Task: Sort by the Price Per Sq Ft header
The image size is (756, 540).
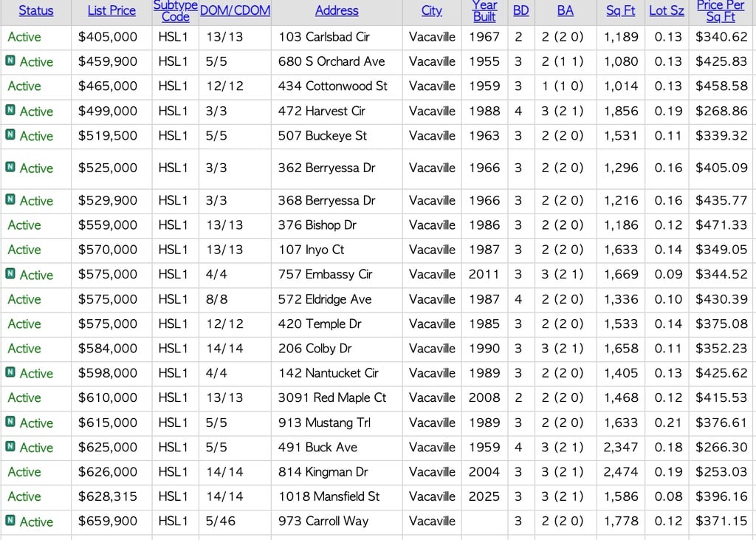Action: tap(721, 10)
